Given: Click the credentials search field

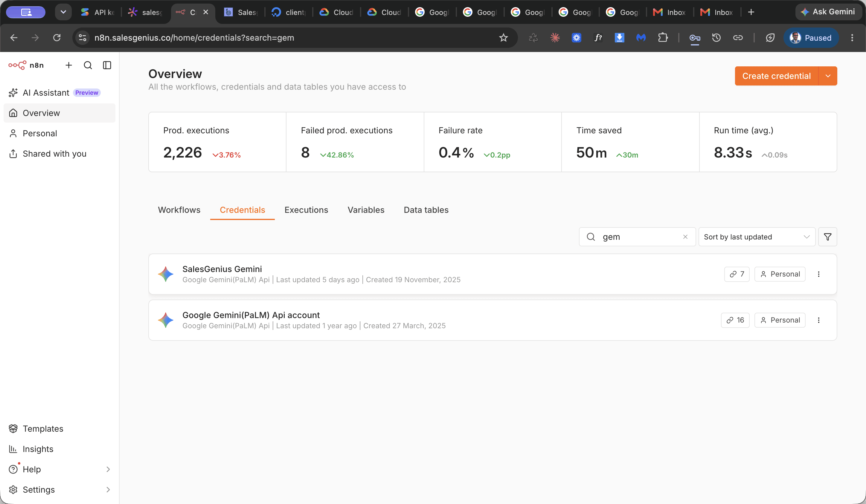Looking at the screenshot, I should (637, 237).
